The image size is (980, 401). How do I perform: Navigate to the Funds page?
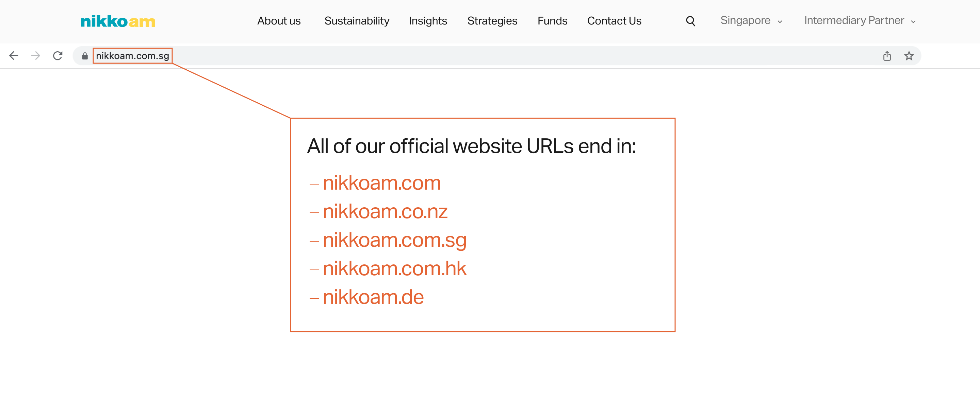552,21
